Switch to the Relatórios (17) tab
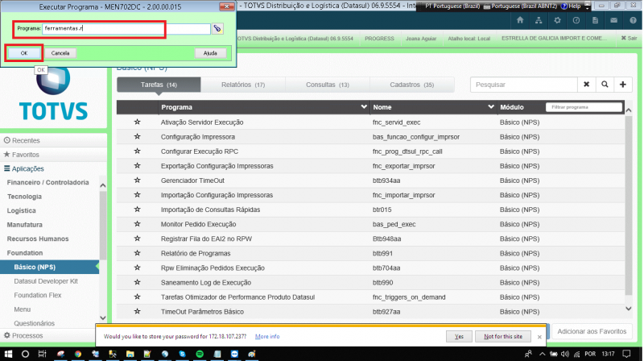Viewport: 644px width, 361px height. 243,85
